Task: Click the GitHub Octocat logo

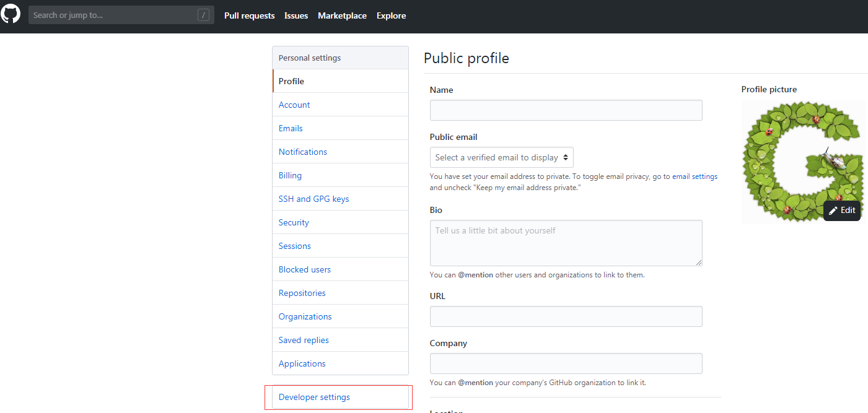Action: 11,14
